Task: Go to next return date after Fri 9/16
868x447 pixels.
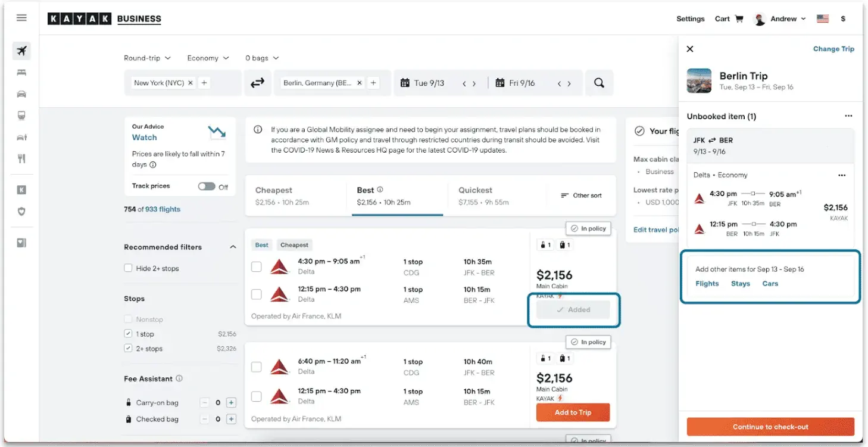Action: click(569, 83)
